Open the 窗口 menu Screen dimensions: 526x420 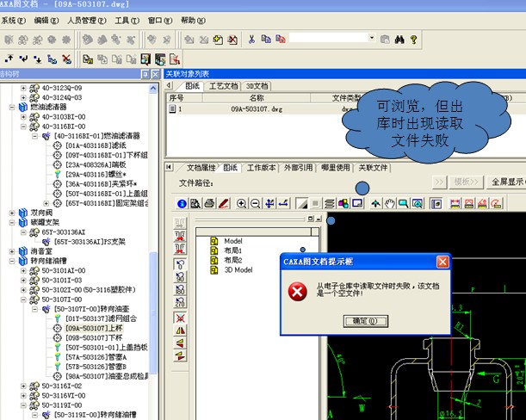(160, 21)
